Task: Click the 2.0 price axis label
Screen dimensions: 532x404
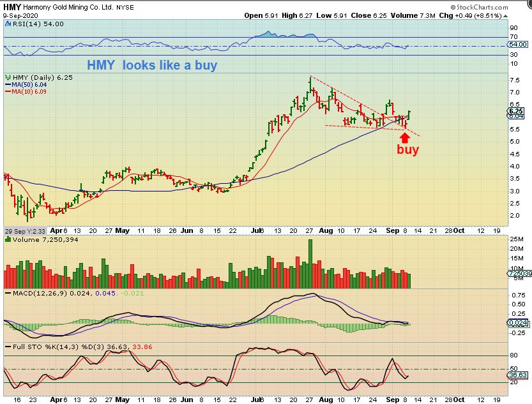Action: click(515, 216)
